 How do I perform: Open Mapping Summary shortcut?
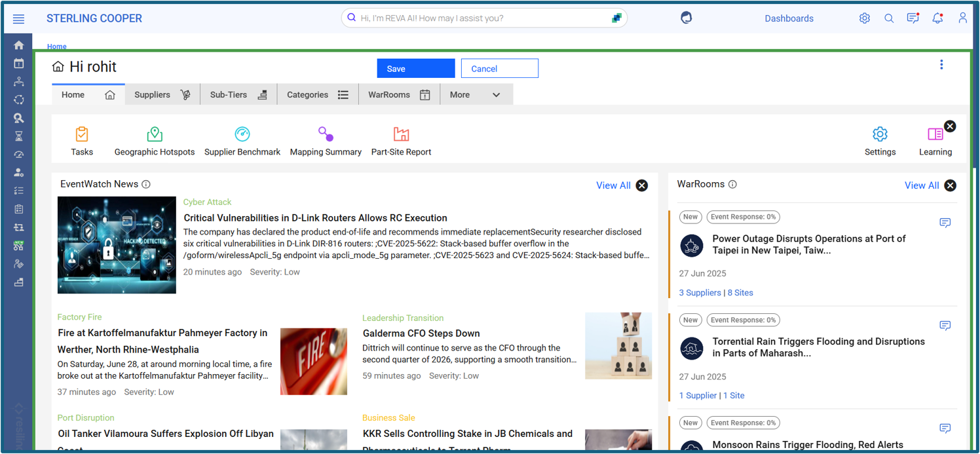coord(326,142)
